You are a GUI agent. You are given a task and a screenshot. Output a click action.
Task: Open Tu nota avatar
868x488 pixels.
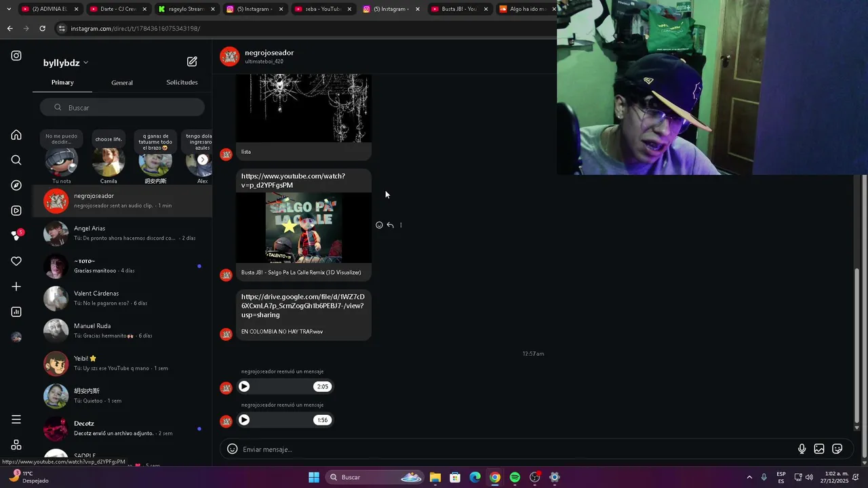pyautogui.click(x=61, y=162)
